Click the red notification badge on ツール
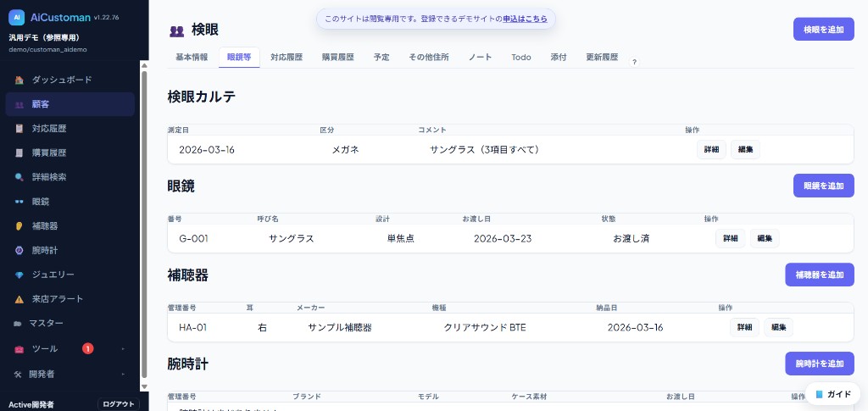Screen dimensions: 868x411 click(x=87, y=348)
